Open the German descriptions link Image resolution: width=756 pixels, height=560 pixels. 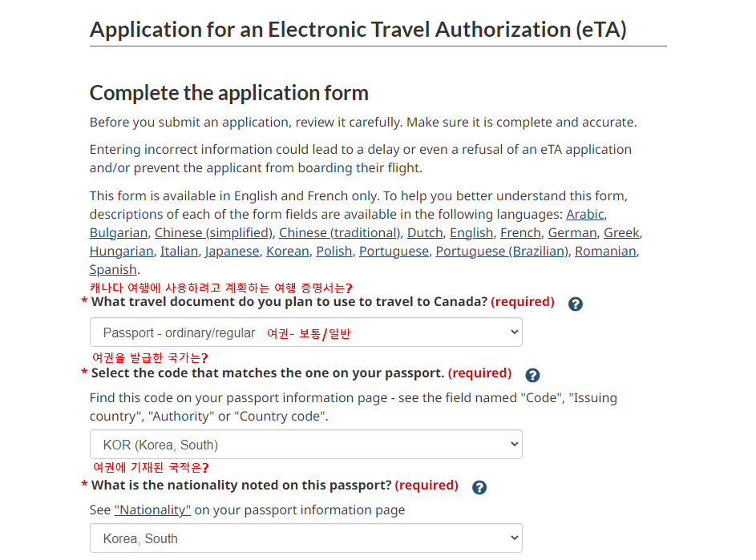[572, 232]
